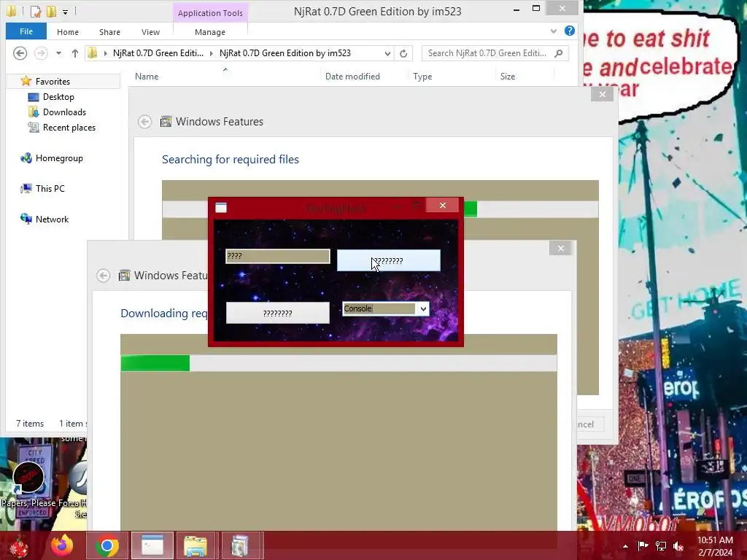Open the Customize Quick Access Toolbar dropdown arrow

[65, 12]
